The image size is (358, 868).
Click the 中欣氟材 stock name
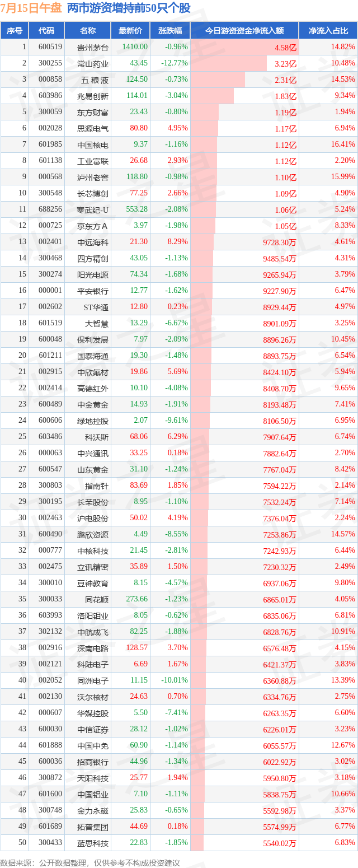tap(93, 372)
